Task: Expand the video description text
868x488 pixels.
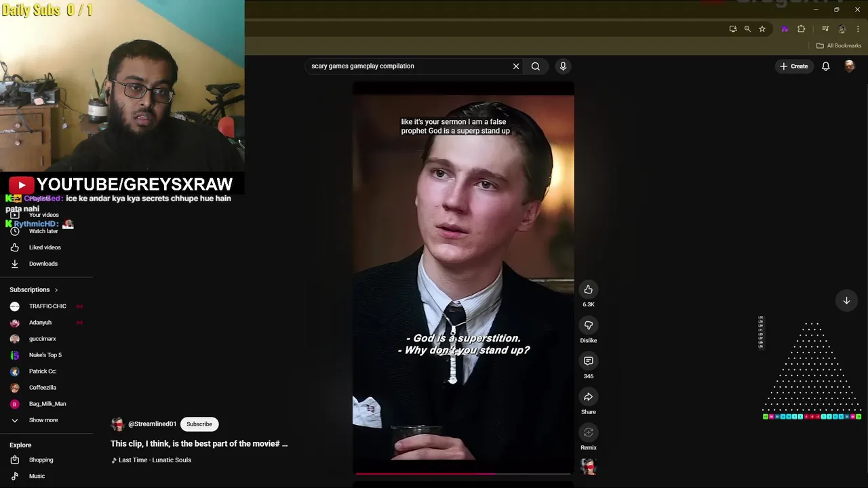Action: click(x=199, y=443)
